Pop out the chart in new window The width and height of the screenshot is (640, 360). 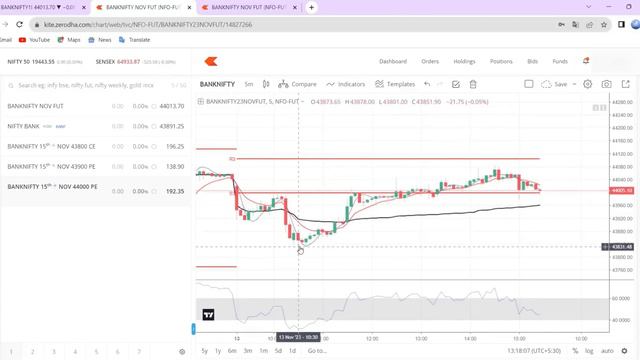coord(626,84)
